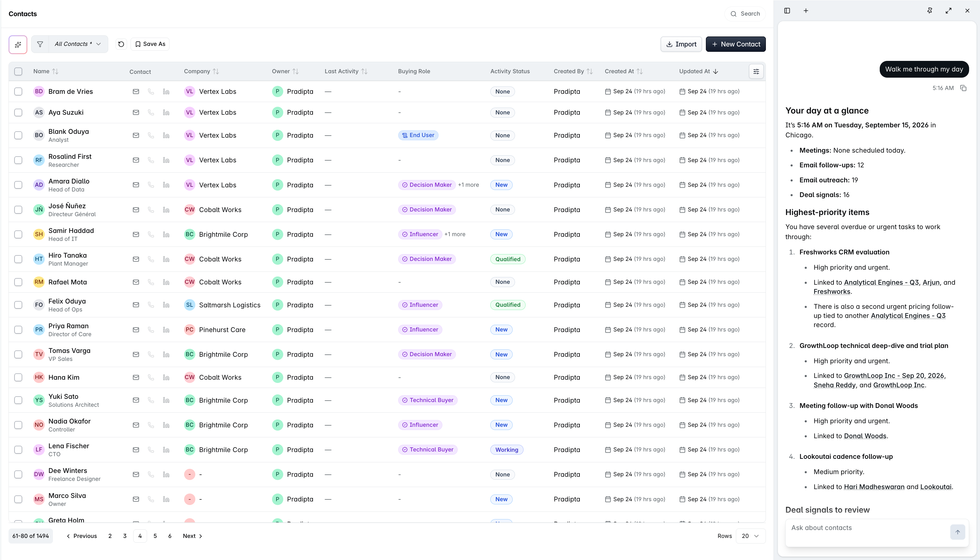Image resolution: width=980 pixels, height=560 pixels.
Task: Go to page 5
Action: click(x=155, y=536)
